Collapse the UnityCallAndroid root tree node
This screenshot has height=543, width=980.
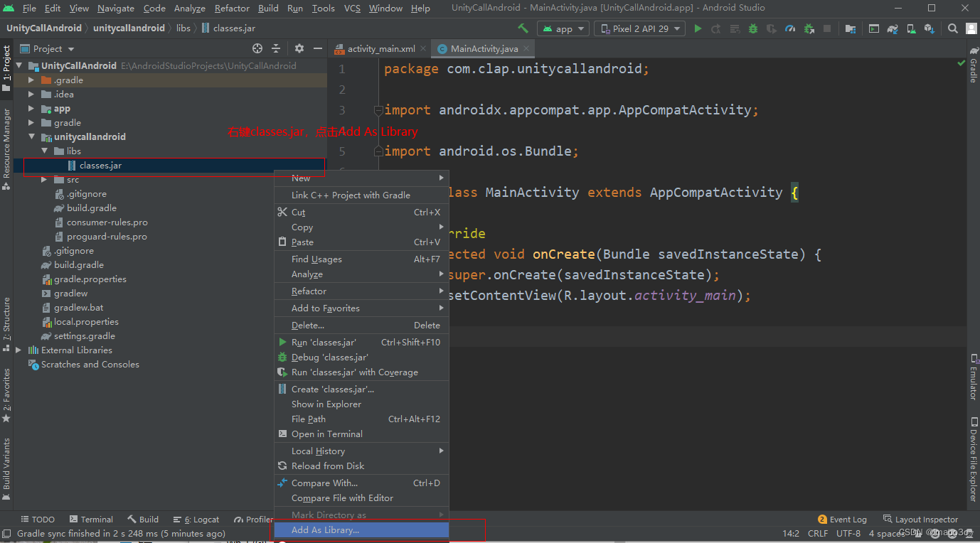click(19, 65)
